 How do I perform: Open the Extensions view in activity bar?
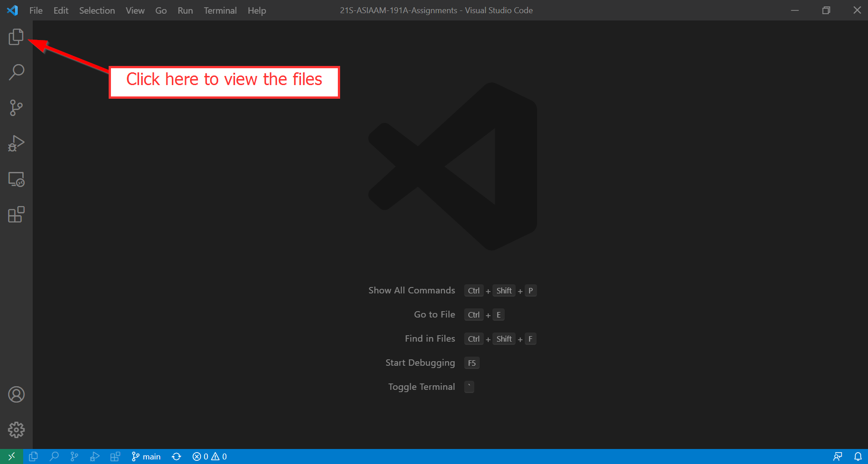point(16,215)
